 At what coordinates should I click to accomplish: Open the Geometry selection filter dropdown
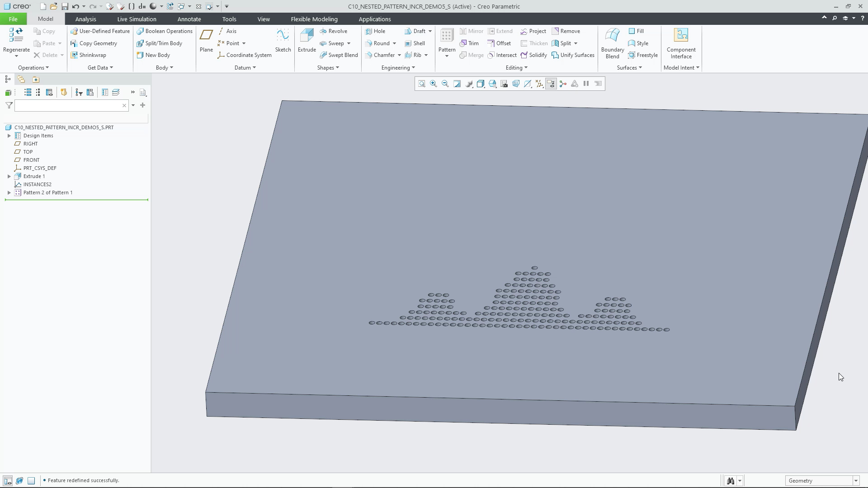[856, 481]
